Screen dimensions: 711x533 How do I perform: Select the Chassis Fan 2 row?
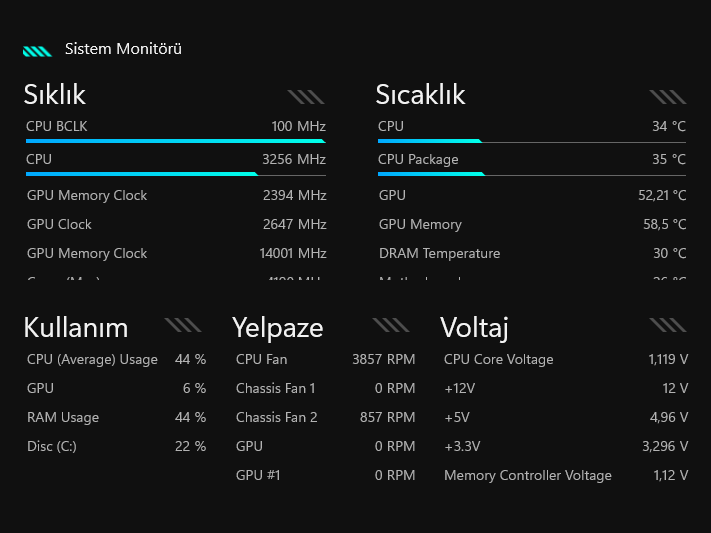tap(325, 417)
